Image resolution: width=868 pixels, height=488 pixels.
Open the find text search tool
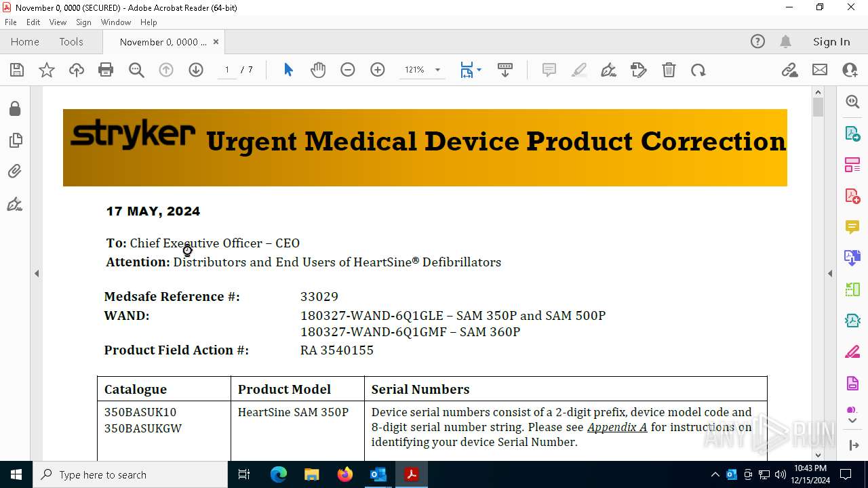click(136, 70)
